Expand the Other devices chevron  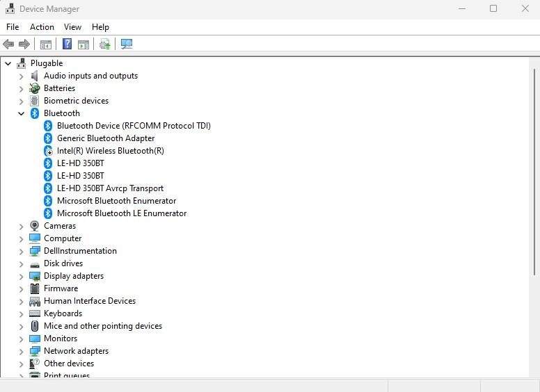click(x=22, y=364)
